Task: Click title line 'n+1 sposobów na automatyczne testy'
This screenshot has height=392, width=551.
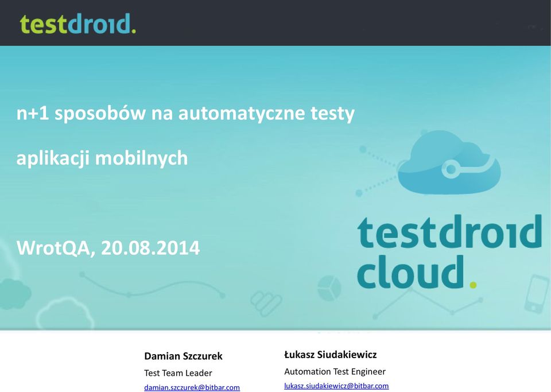Action: coord(185,114)
